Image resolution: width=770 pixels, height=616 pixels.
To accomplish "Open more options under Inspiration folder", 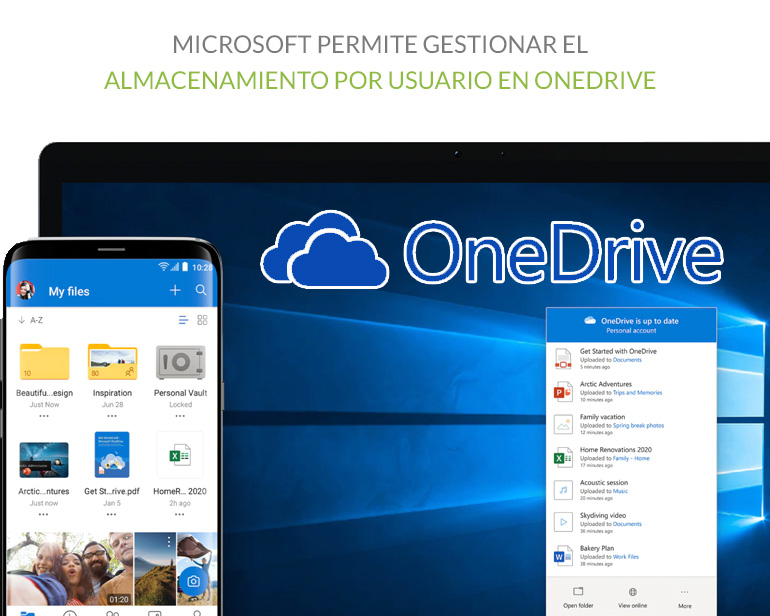I will pos(112,416).
